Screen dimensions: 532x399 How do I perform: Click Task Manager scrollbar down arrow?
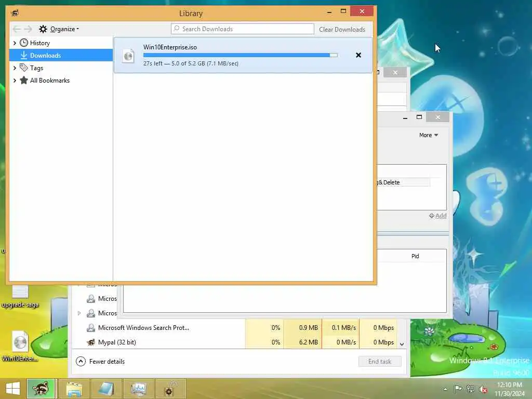click(402, 344)
